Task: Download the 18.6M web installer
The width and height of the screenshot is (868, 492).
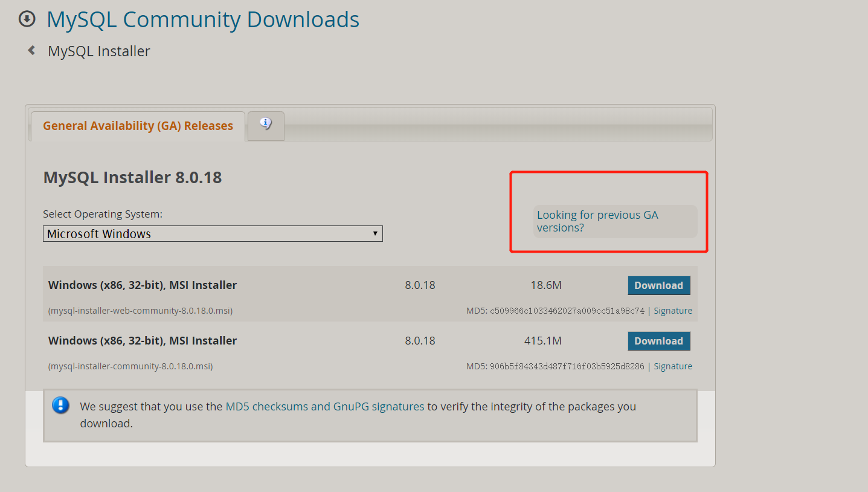Action: click(658, 285)
